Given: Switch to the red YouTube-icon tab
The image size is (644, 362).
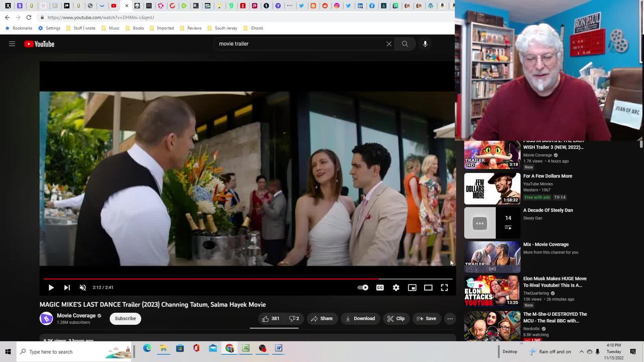Looking at the screenshot, I should pos(114,6).
